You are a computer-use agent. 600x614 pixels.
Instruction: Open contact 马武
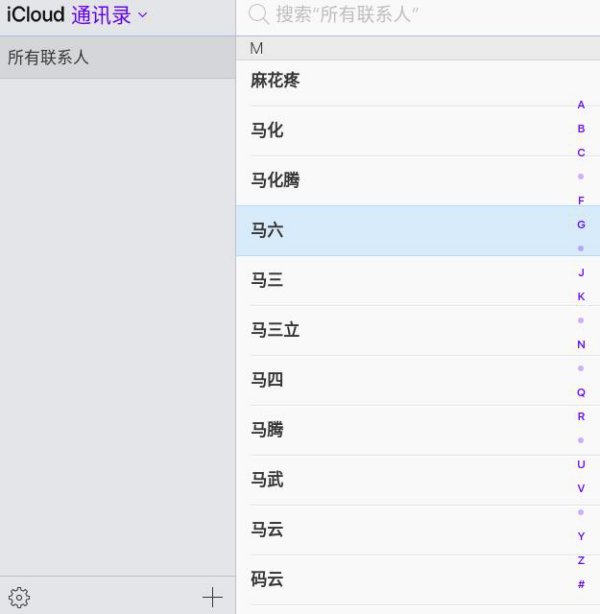418,480
